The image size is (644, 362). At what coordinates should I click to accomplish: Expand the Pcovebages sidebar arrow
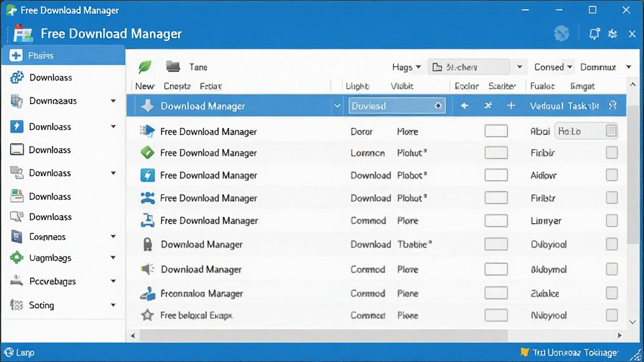coord(113,281)
